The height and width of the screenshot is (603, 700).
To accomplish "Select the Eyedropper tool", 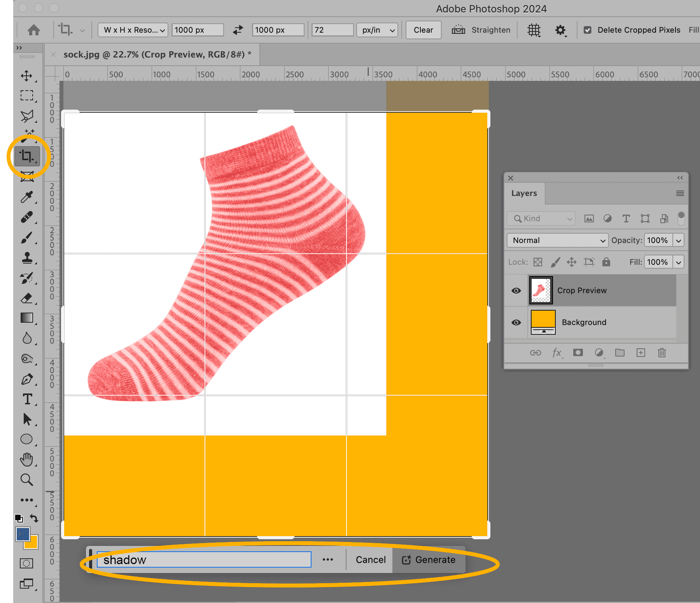I will [x=26, y=197].
